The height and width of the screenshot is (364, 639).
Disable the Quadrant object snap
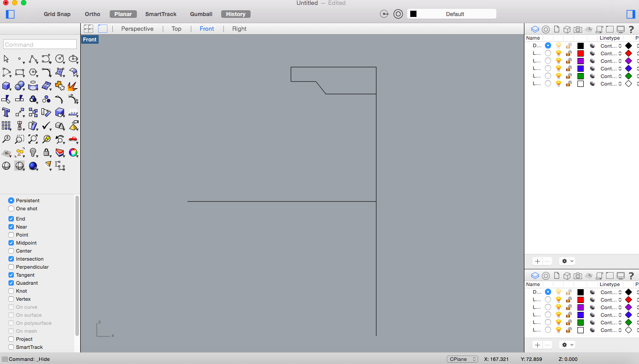click(x=11, y=283)
